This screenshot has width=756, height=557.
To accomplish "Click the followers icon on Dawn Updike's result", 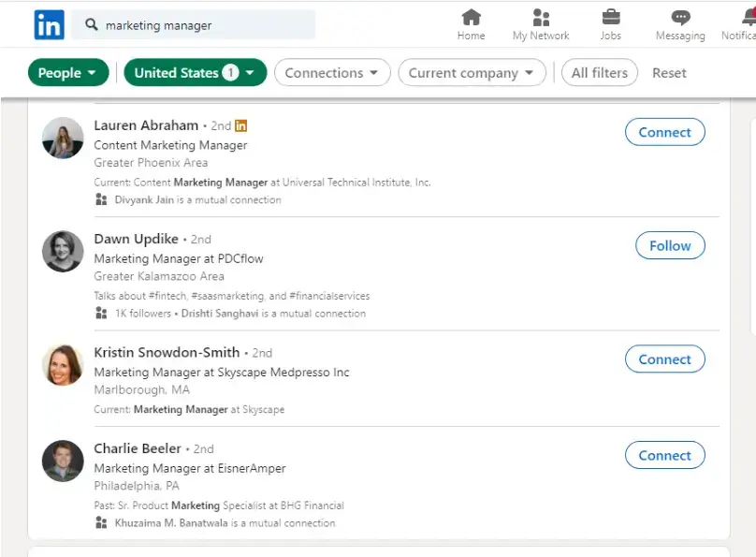I will click(101, 313).
